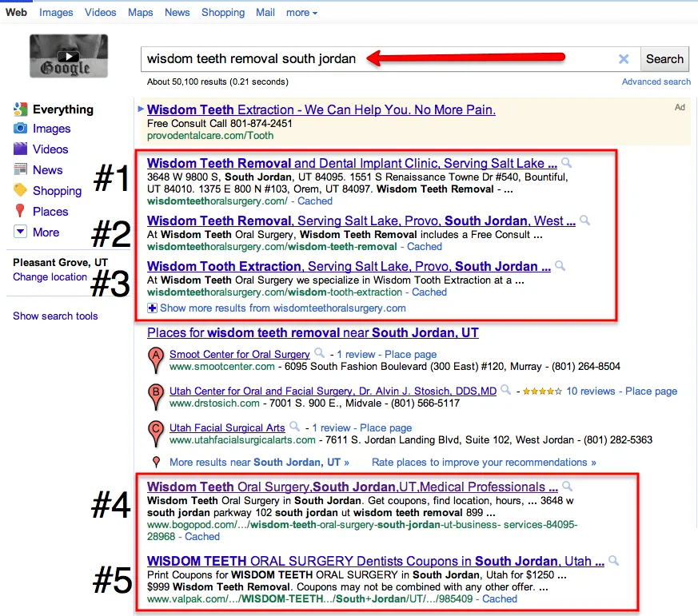
Task: Click magnifier beside Wisdom Tooth Extraction result
Action: 560,266
